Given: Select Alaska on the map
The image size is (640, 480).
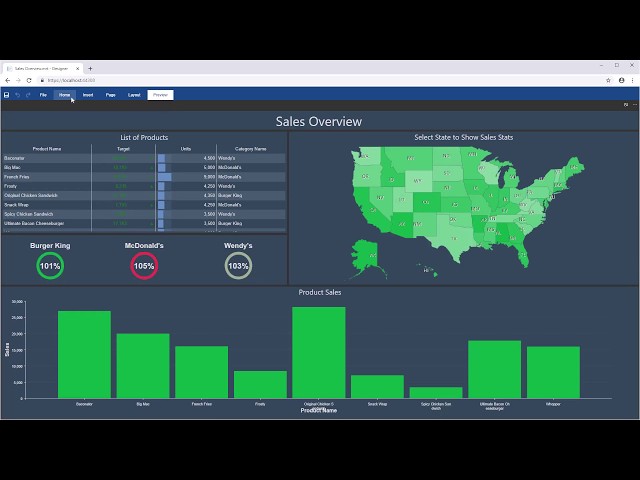Looking at the screenshot, I should (x=367, y=256).
